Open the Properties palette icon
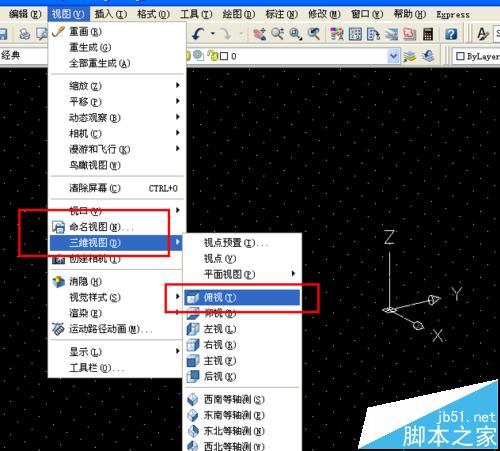The height and width of the screenshot is (451, 500). click(x=337, y=34)
